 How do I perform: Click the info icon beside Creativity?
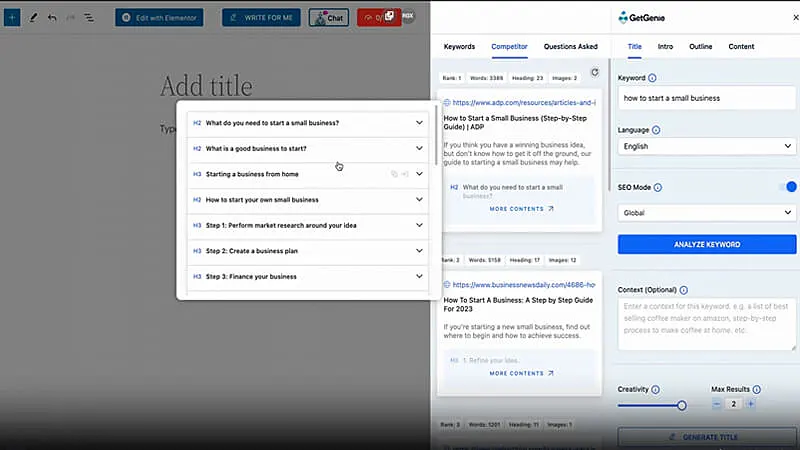click(663, 389)
